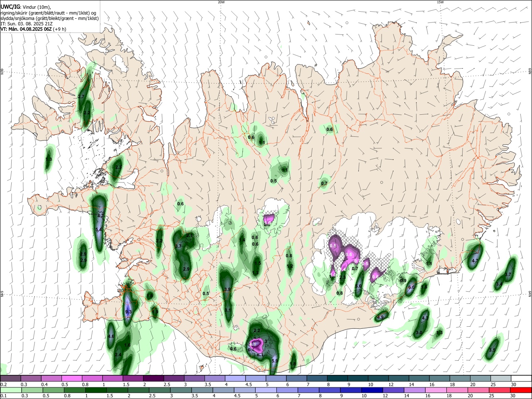The height and width of the screenshot is (399, 532).
Task: Pick the light pink swatch labeled 16 in rain legend
Action: coord(436,390)
